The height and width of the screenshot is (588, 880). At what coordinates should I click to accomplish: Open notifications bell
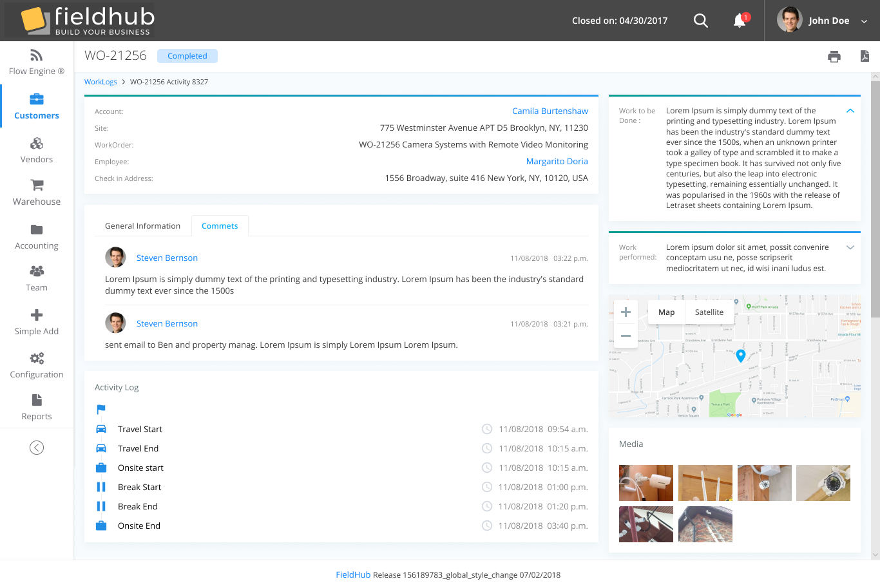point(738,21)
